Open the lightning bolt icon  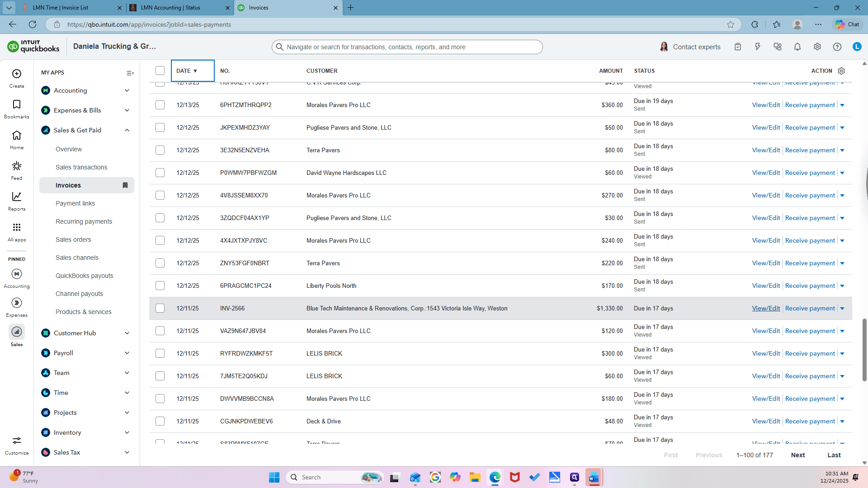758,47
